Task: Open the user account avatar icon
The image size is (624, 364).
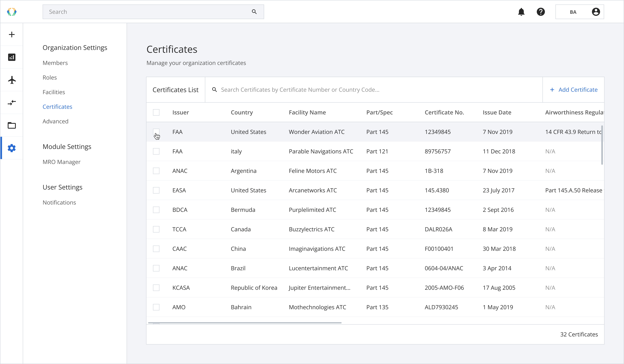Action: click(x=596, y=12)
